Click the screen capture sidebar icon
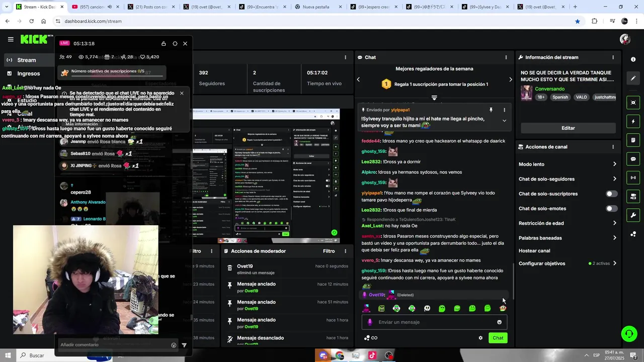Screen dimensions: 644x362 (633, 103)
